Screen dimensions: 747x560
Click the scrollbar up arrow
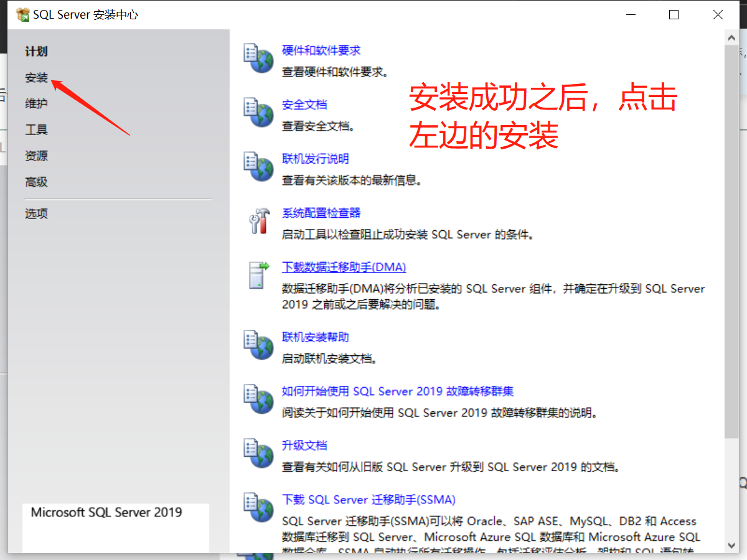[732, 38]
